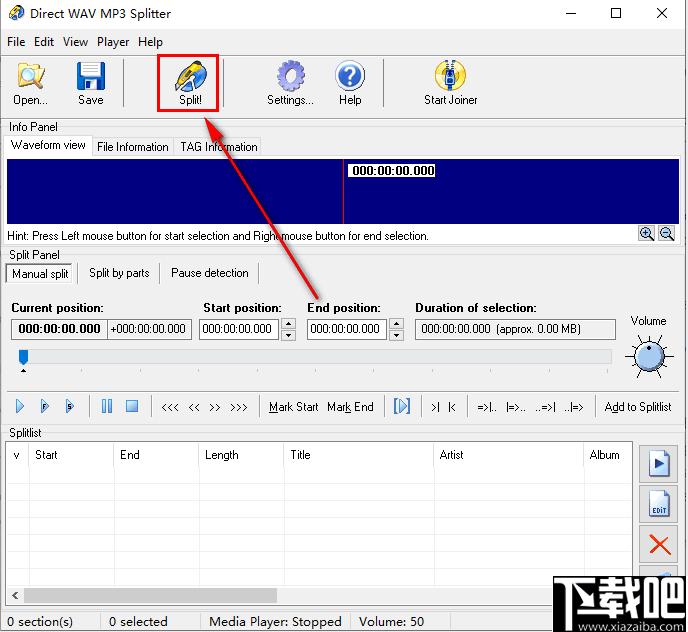The image size is (688, 632).
Task: Click the splitlist horizontal scrollbar thumb
Action: (150, 596)
